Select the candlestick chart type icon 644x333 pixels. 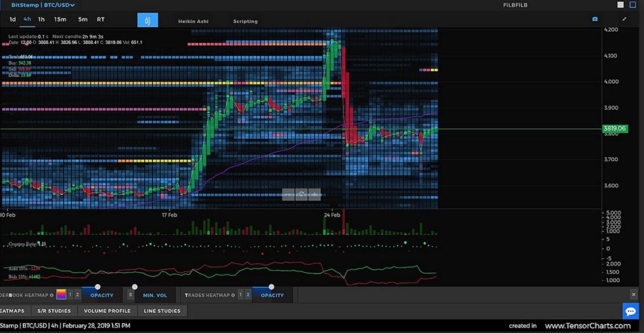147,20
